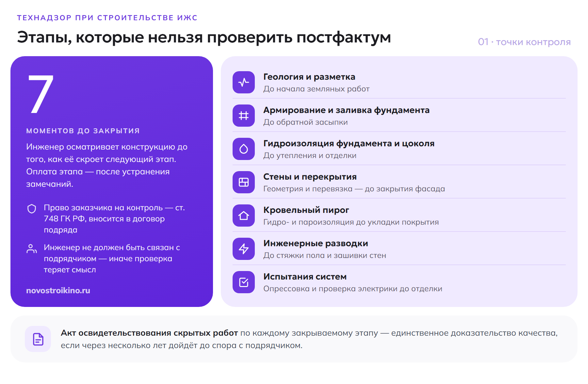Click the heading Стены и перекрытия

[310, 177]
